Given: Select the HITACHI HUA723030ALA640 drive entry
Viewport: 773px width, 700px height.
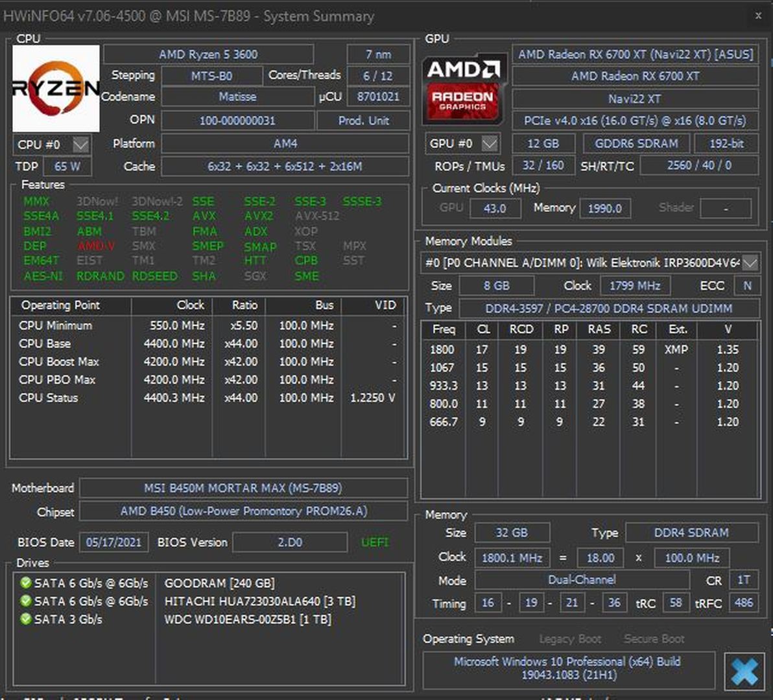Looking at the screenshot, I should point(209,601).
